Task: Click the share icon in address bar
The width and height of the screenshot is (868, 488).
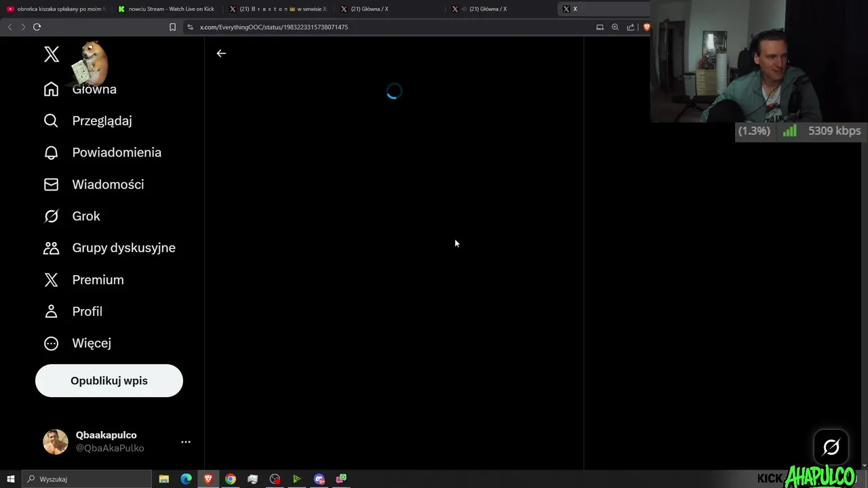Action: tap(631, 27)
